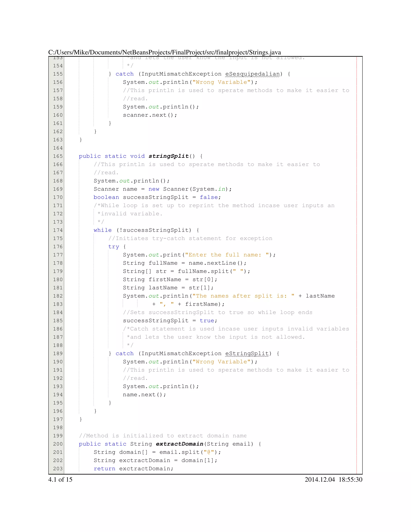
Task: Click the catch keyword on line 189
Action: (x=124, y=354)
